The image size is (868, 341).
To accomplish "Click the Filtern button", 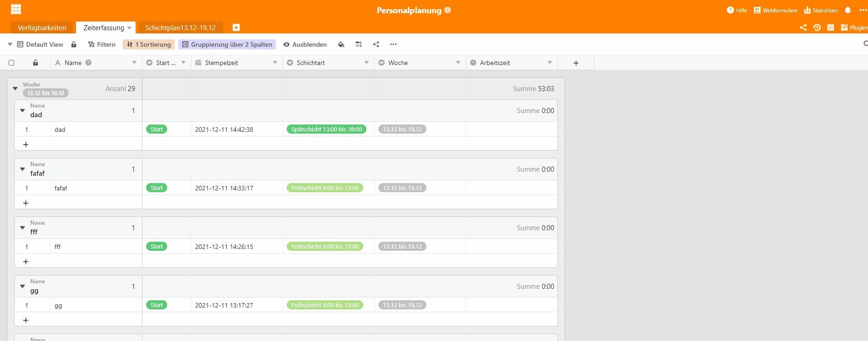I will click(102, 44).
